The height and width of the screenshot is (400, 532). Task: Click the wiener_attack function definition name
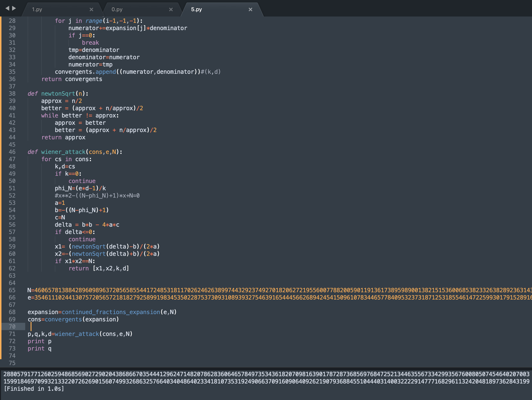coord(63,152)
